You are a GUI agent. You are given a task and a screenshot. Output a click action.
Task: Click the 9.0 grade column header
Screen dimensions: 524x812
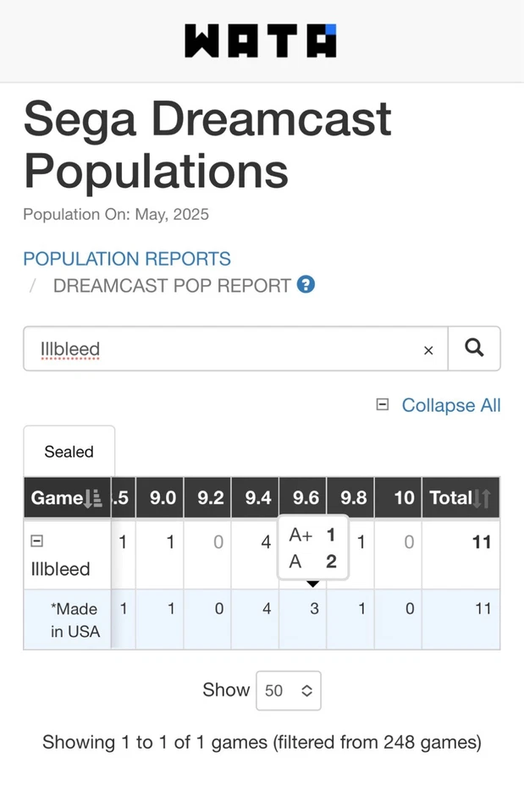tap(163, 498)
